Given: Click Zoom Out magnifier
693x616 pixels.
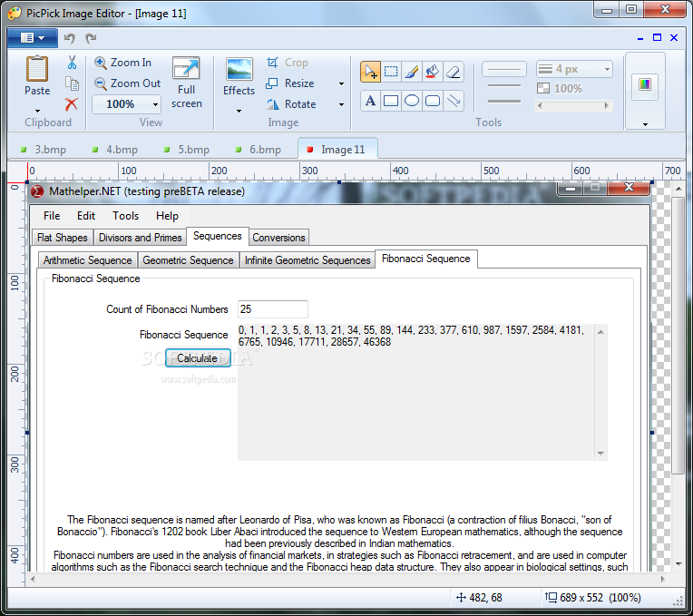Looking at the screenshot, I should point(101,83).
